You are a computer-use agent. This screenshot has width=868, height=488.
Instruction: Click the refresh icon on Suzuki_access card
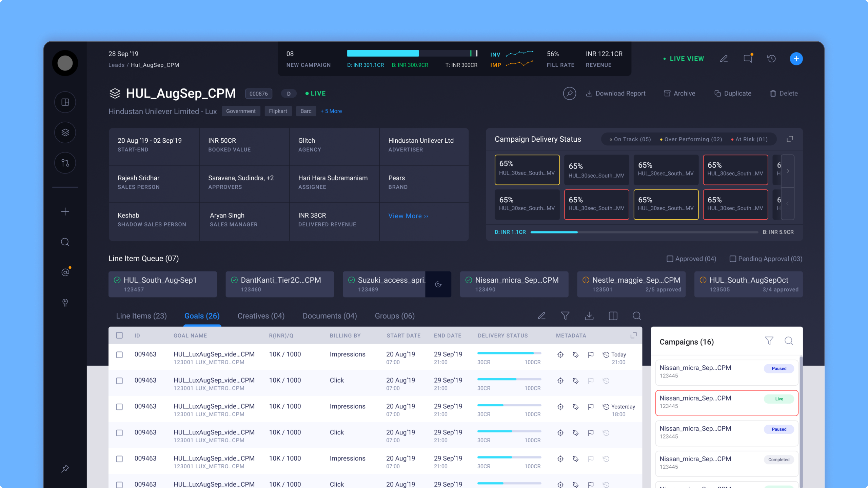coord(438,284)
